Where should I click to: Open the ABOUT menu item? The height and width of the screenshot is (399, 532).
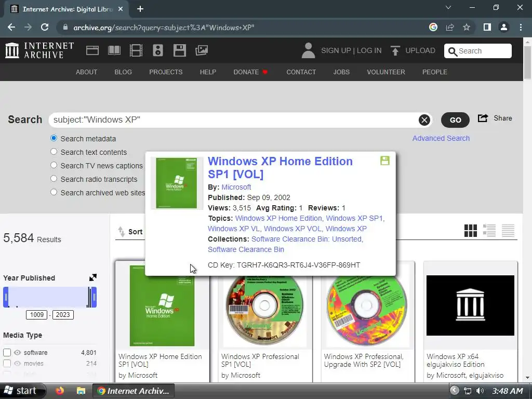(x=87, y=72)
